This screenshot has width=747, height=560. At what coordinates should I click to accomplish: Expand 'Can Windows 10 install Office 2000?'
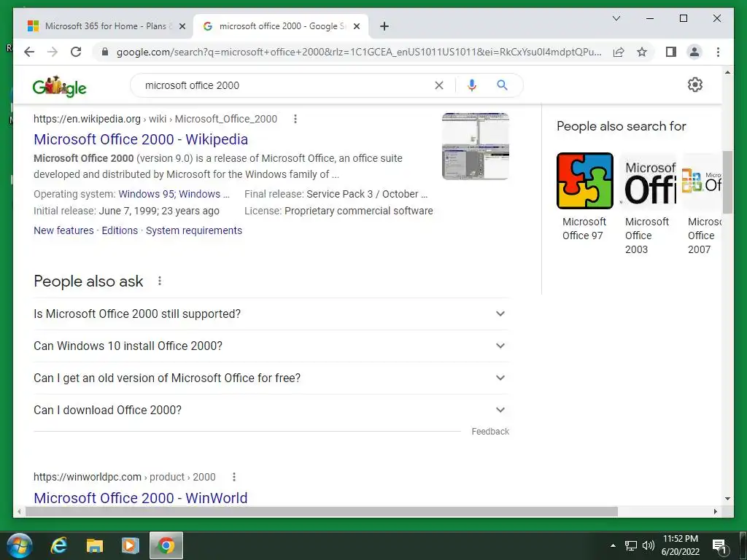point(271,346)
